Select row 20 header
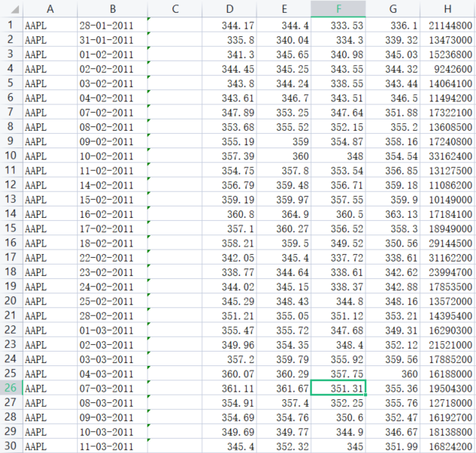Viewport: 476px width, 453px height. click(x=11, y=301)
